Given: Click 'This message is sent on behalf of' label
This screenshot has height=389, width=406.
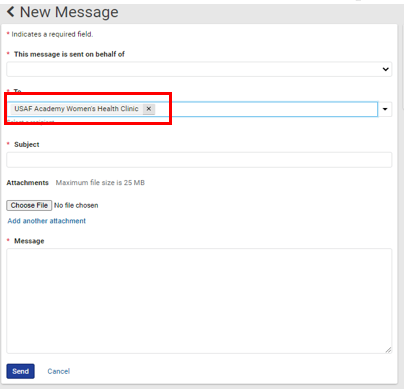Looking at the screenshot, I should (69, 54).
